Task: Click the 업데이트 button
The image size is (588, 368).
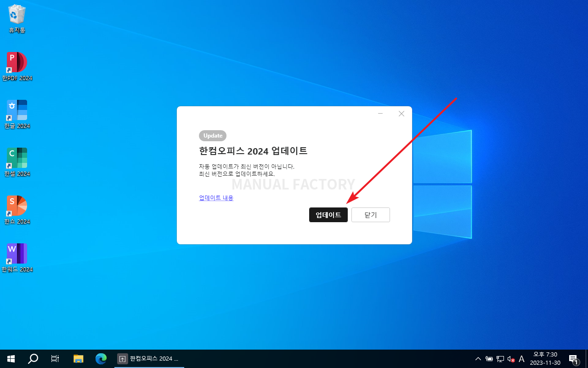Action: click(x=328, y=215)
